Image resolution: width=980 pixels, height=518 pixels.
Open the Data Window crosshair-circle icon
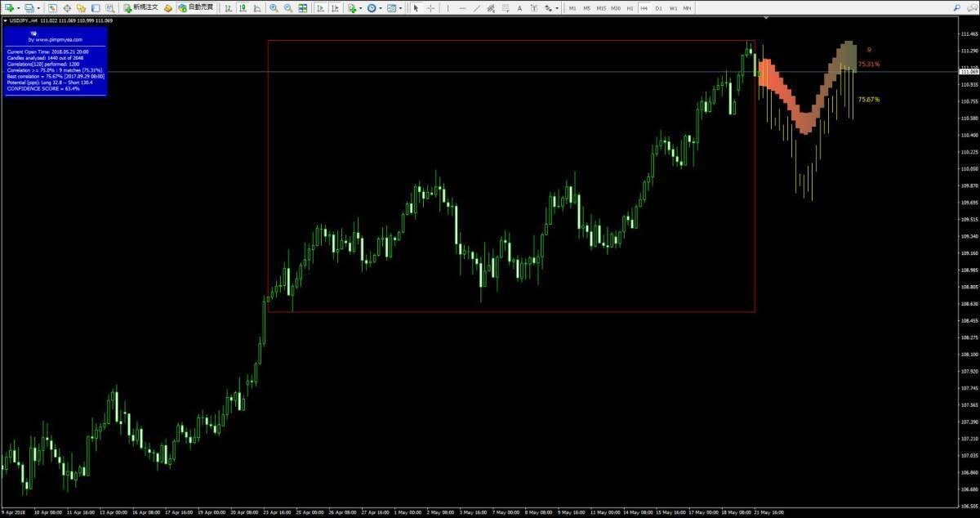click(67, 8)
